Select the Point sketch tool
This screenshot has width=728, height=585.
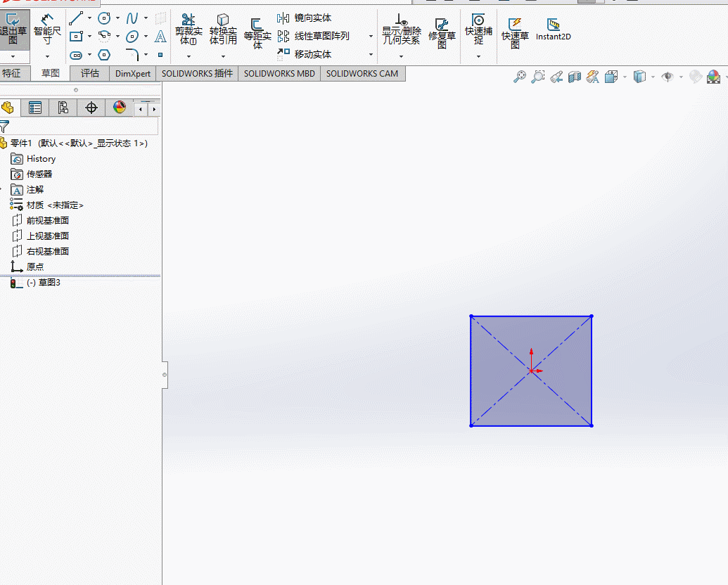tap(160, 55)
